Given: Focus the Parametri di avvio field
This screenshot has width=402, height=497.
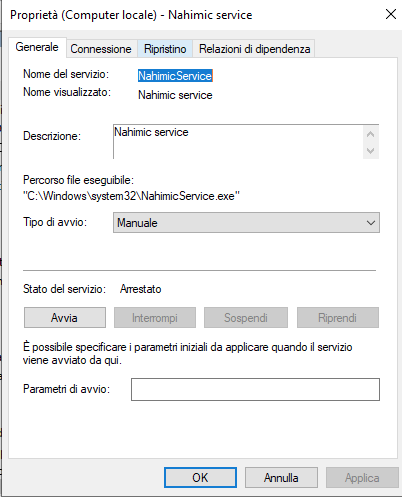Looking at the screenshot, I should coord(255,389).
